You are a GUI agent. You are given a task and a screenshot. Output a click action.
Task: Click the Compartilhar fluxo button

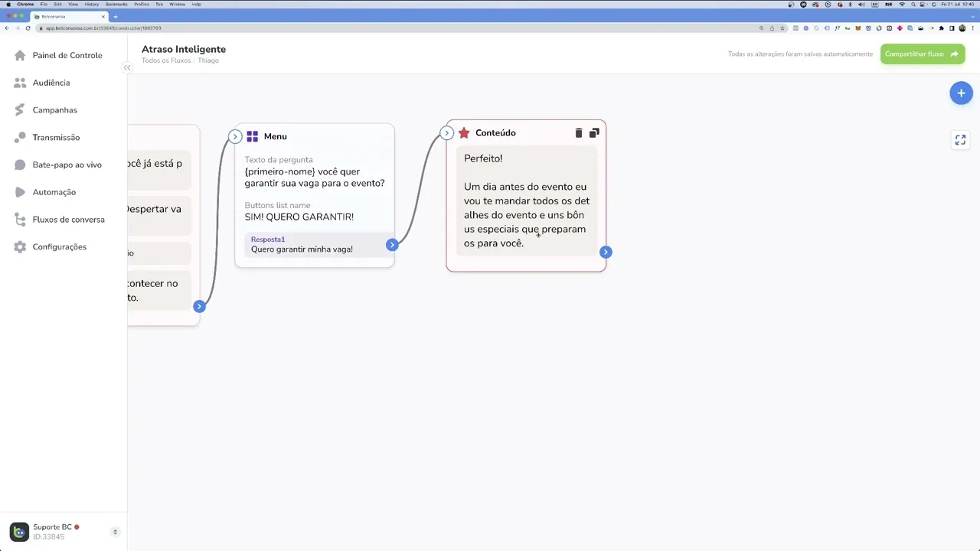tap(922, 54)
